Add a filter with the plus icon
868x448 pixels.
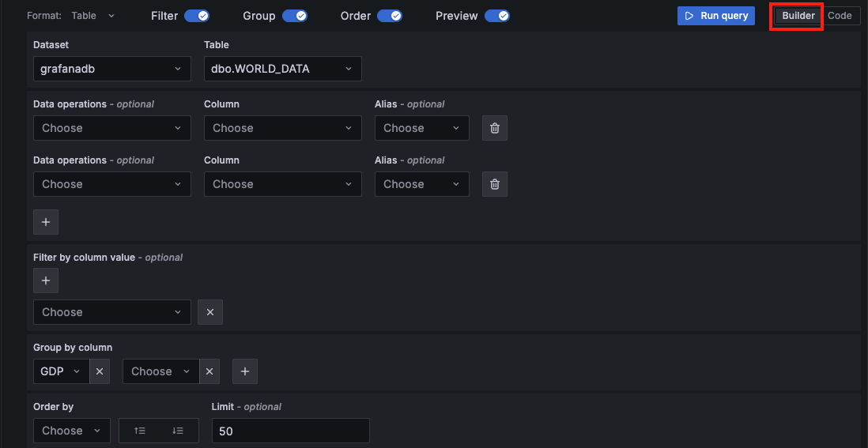46,280
